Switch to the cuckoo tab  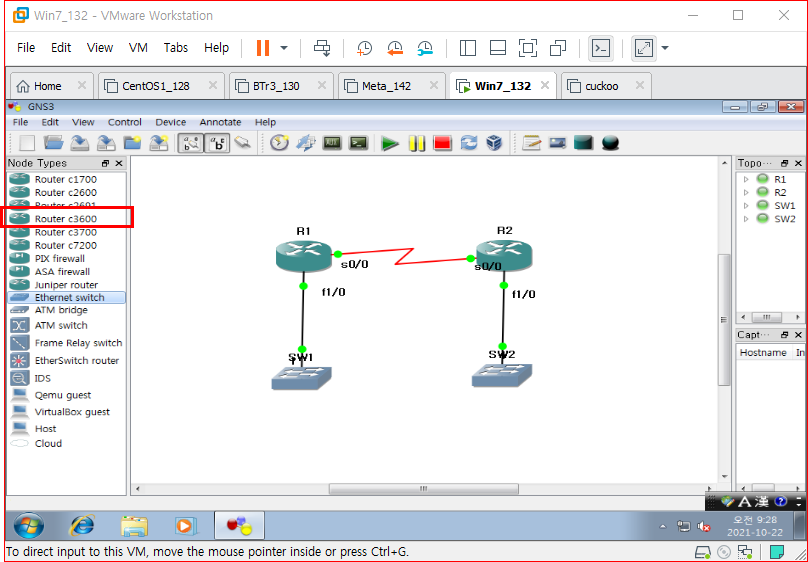pyautogui.click(x=606, y=86)
